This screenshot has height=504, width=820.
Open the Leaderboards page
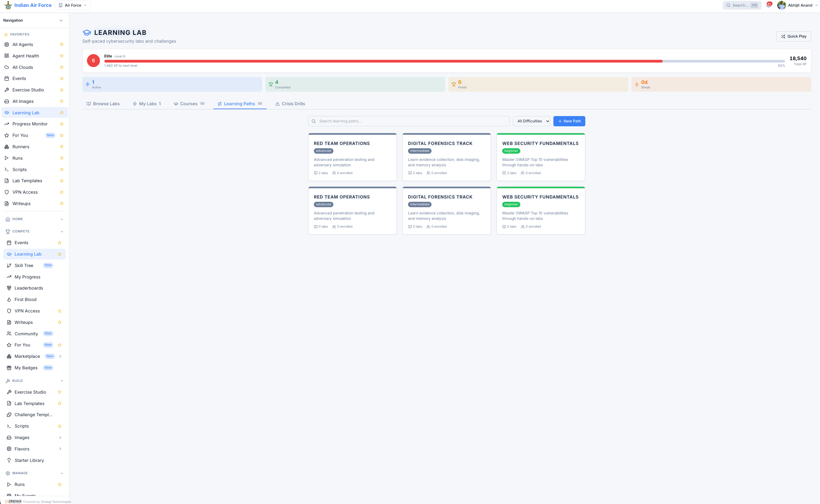point(29,288)
